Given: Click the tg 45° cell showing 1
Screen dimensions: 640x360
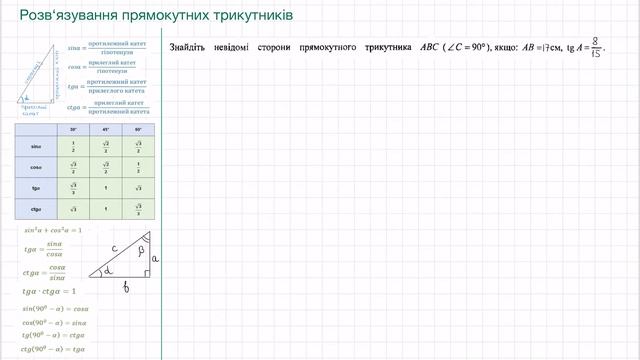Looking at the screenshot, I should point(106,188).
